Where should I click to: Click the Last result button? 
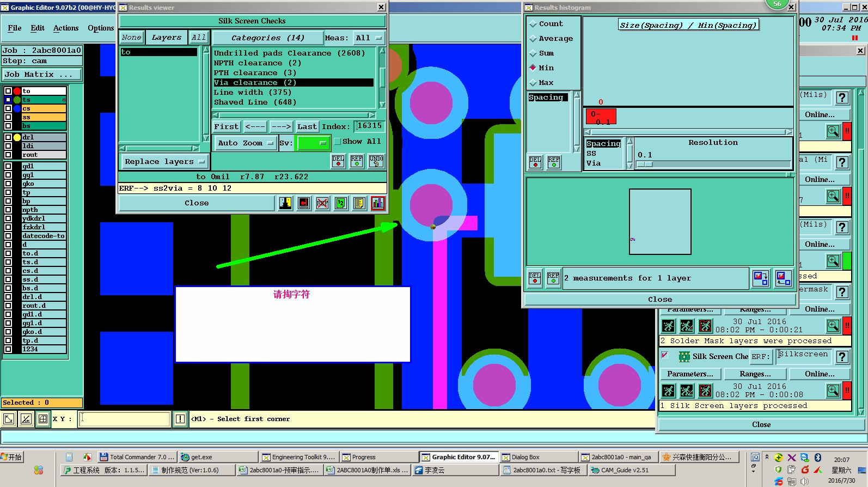click(307, 127)
